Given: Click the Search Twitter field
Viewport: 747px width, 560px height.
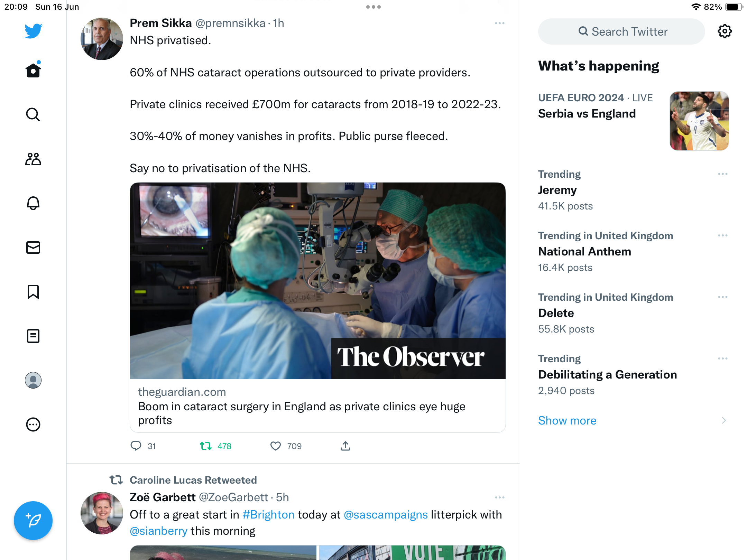Looking at the screenshot, I should tap(621, 31).
